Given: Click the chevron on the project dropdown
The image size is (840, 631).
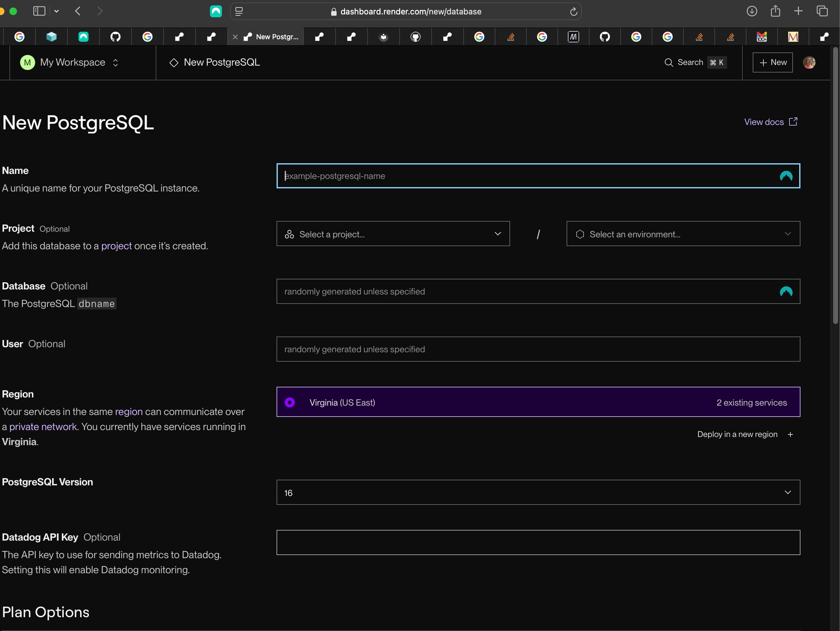Looking at the screenshot, I should (498, 234).
